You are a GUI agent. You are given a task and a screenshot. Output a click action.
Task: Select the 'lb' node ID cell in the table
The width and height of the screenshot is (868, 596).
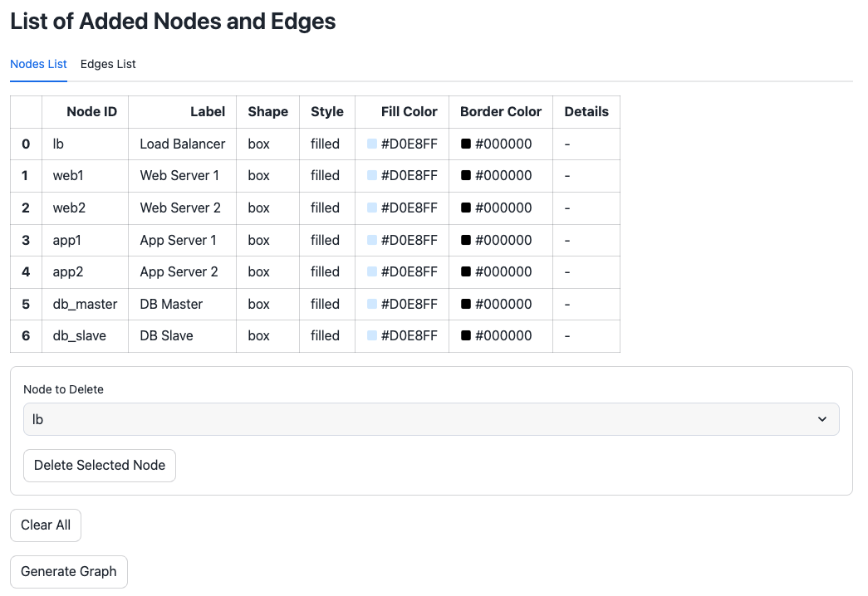86,144
